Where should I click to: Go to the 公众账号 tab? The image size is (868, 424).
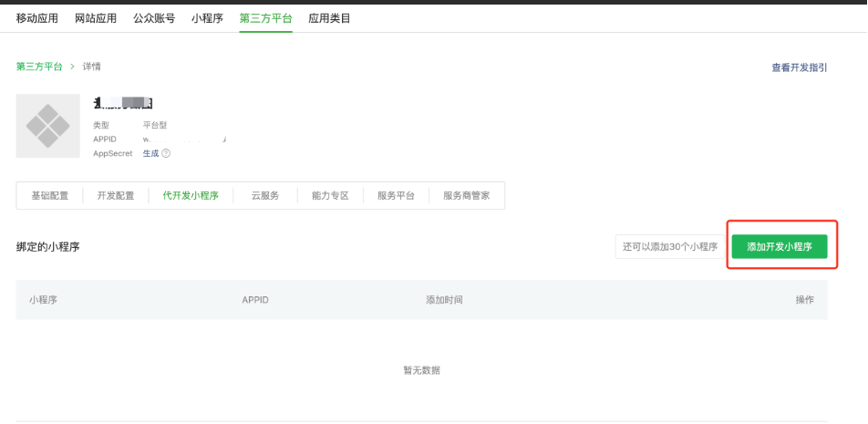point(153,18)
